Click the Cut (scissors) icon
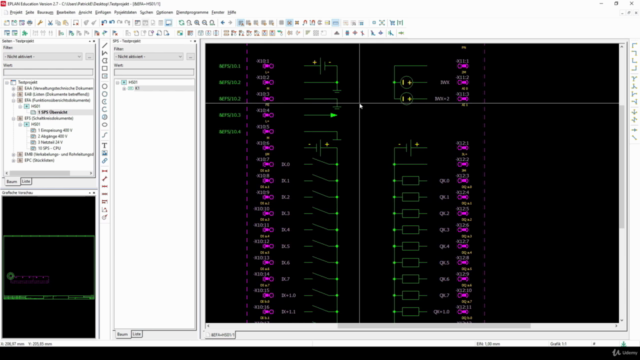Screen dimensions: 640x360 (x=50, y=23)
